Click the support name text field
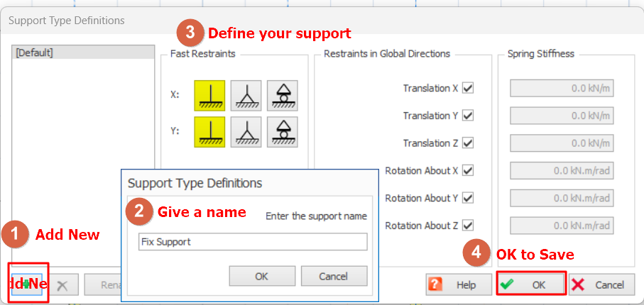 pyautogui.click(x=253, y=242)
